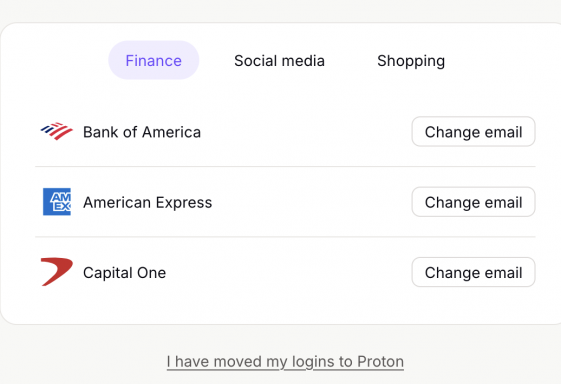Screen dimensions: 561x384
Task: Click gray strip above the services card
Action: (x=280, y=10)
